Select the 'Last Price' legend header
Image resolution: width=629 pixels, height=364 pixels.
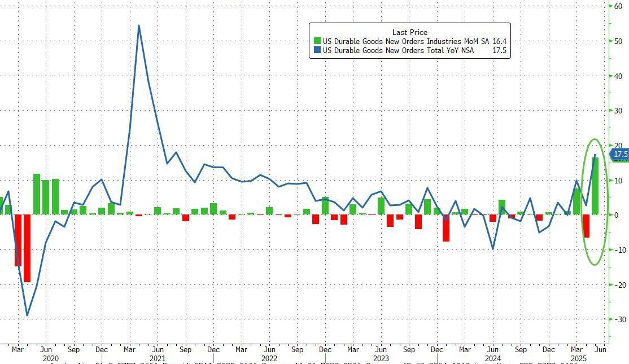[409, 32]
